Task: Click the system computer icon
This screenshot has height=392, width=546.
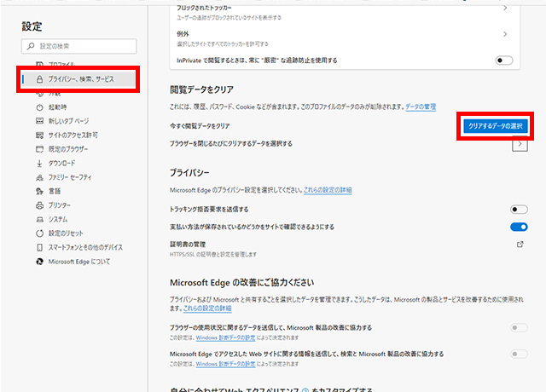Action: pos(40,220)
